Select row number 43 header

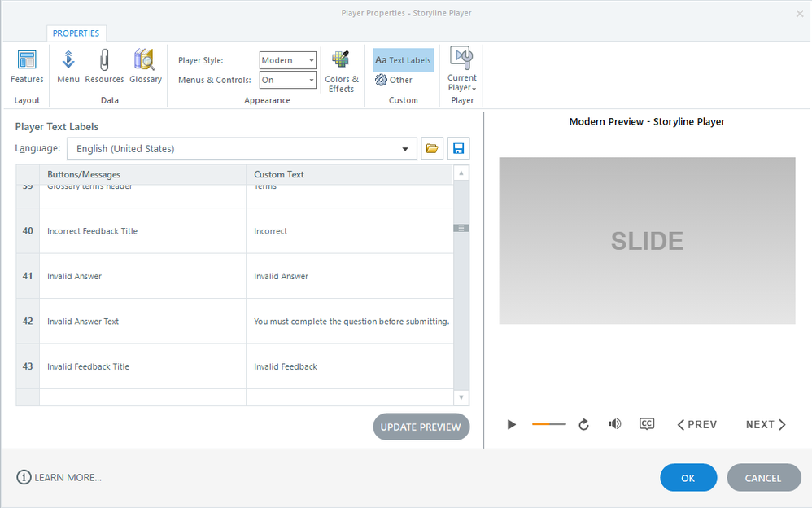(28, 366)
